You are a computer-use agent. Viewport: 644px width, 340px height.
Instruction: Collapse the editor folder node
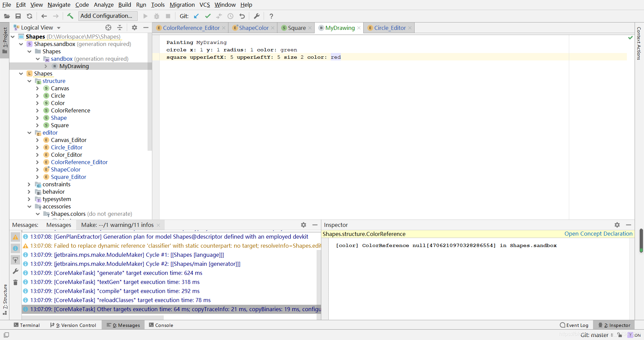pos(30,133)
